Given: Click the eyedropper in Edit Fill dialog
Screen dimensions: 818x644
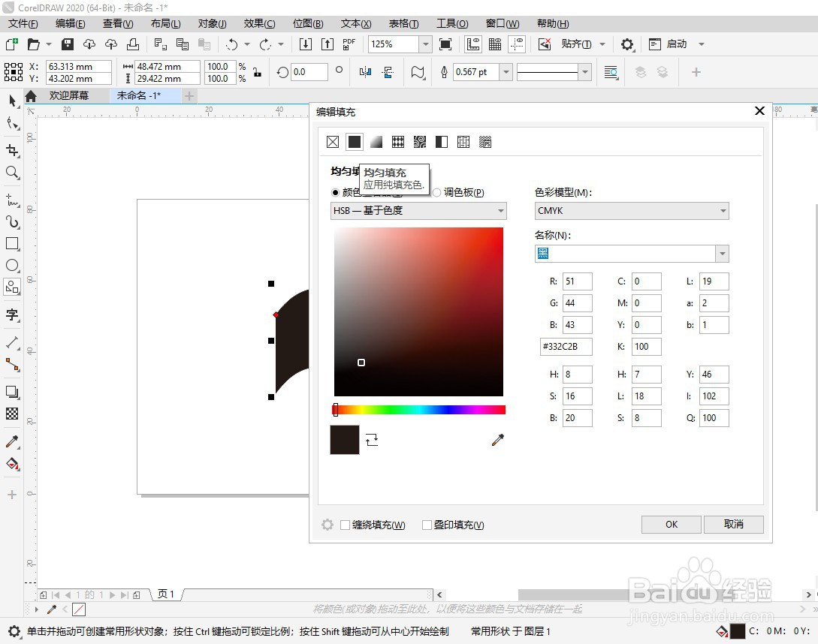Looking at the screenshot, I should click(x=498, y=440).
